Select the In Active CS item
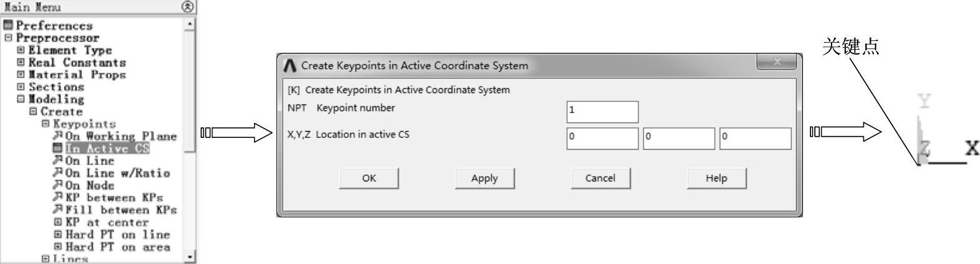980x264 pixels. pyautogui.click(x=107, y=148)
